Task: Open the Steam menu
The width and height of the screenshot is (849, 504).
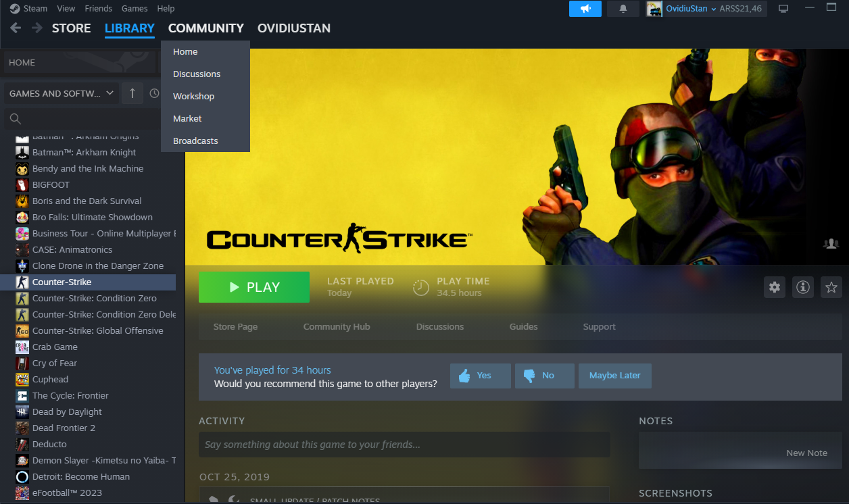Action: pyautogui.click(x=29, y=9)
